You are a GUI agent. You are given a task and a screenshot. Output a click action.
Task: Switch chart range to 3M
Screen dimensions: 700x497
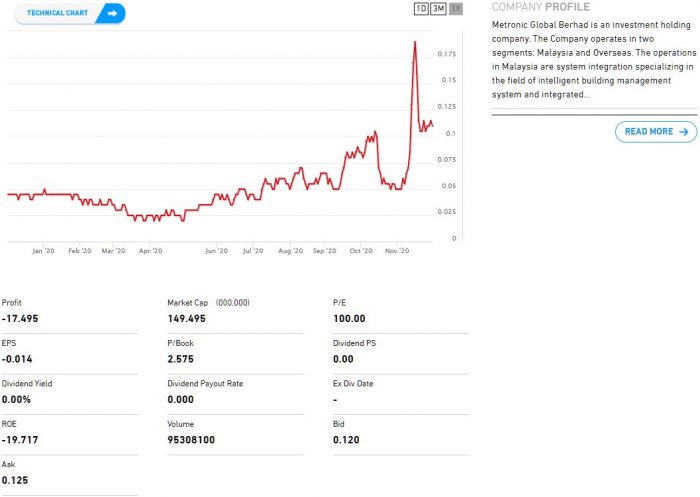(438, 9)
